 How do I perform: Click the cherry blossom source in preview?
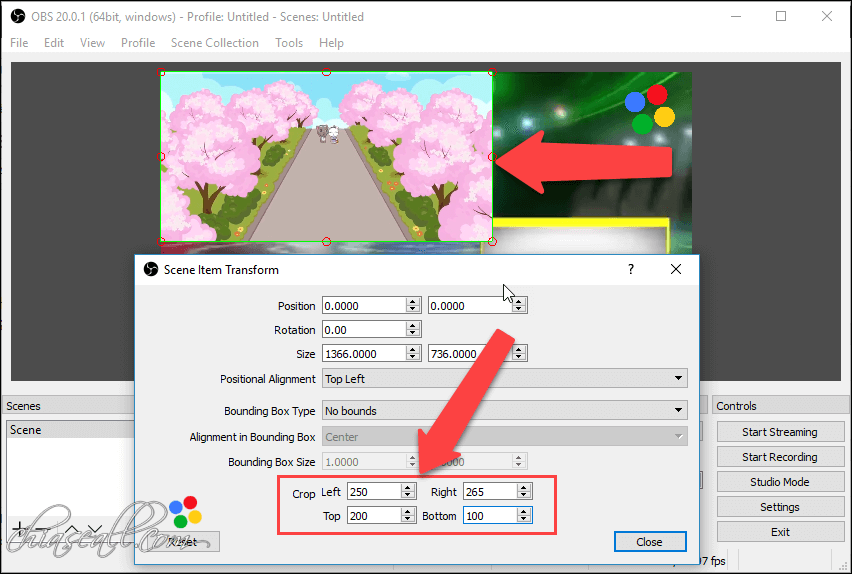coord(326,157)
